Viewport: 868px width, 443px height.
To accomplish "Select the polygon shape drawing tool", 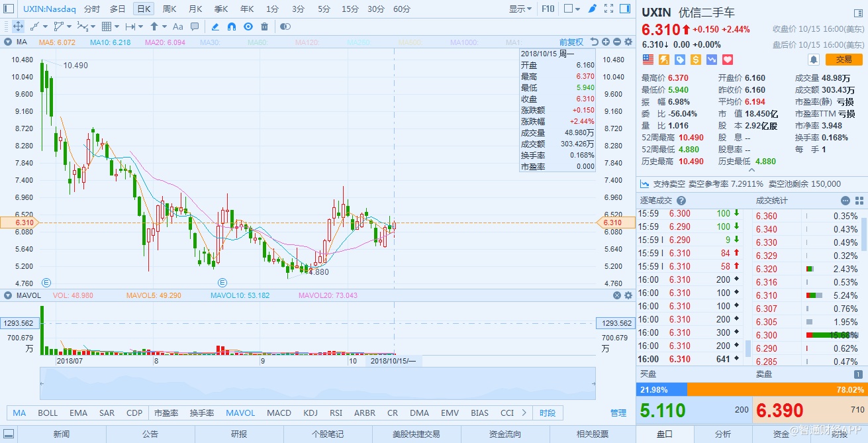I will pos(58,26).
